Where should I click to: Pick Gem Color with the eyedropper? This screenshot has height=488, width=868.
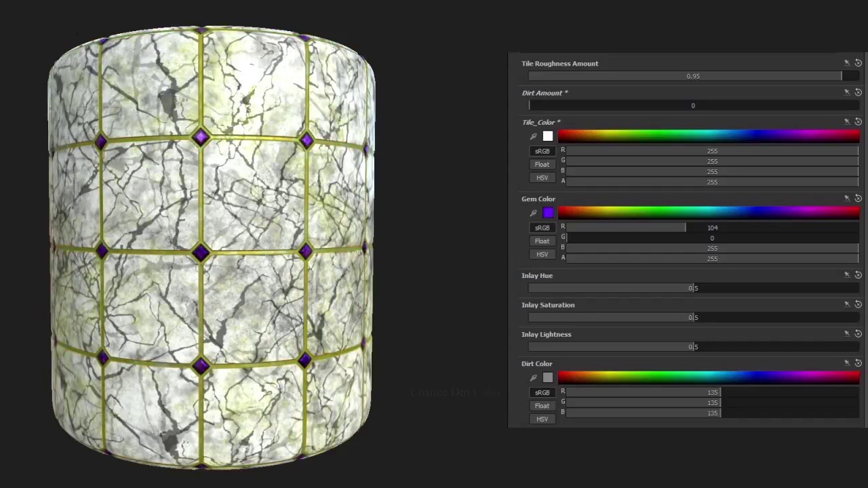pyautogui.click(x=534, y=213)
